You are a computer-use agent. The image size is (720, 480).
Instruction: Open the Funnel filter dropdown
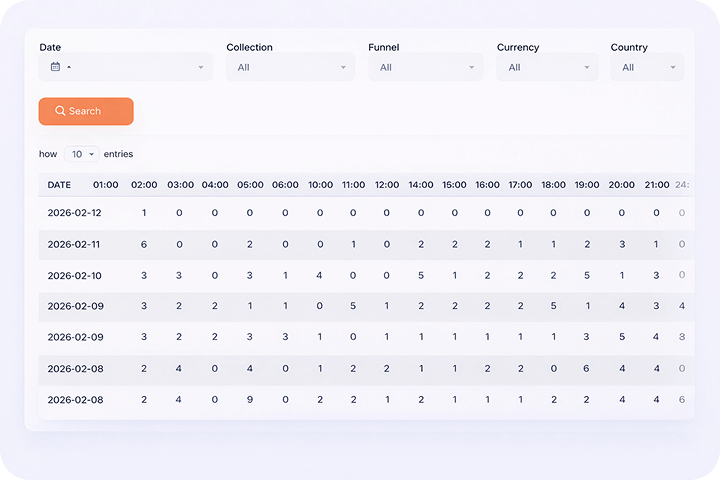[425, 67]
